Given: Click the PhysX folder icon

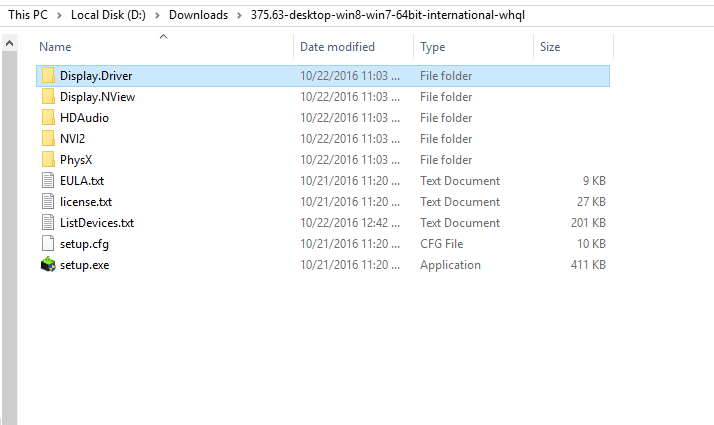Looking at the screenshot, I should pos(48,159).
